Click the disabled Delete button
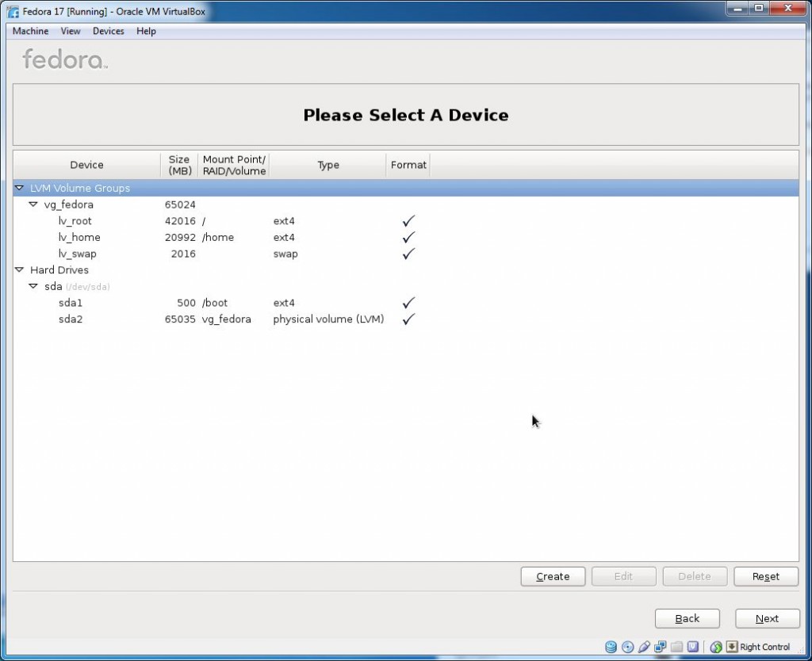The image size is (812, 661). click(695, 576)
